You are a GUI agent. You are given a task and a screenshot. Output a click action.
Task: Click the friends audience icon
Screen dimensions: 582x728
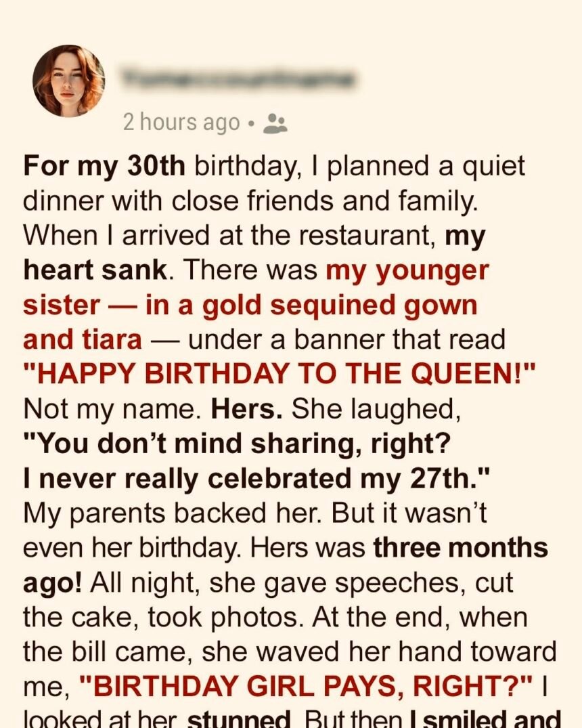275,123
